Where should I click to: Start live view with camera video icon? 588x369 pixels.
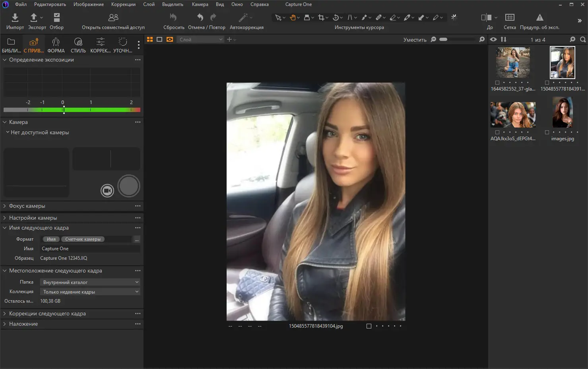107,191
